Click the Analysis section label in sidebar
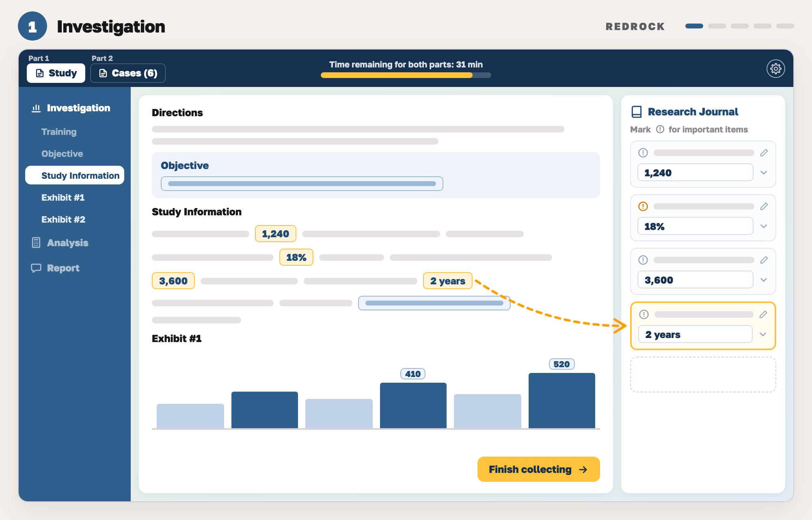This screenshot has height=520, width=812. (67, 243)
